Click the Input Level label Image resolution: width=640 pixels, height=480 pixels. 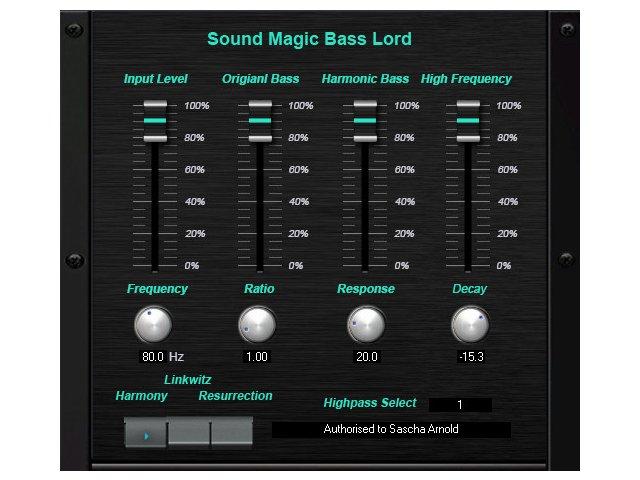[x=156, y=79]
